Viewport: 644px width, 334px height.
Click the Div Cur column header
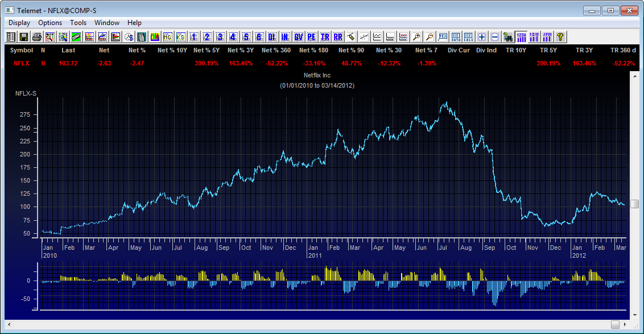(459, 50)
